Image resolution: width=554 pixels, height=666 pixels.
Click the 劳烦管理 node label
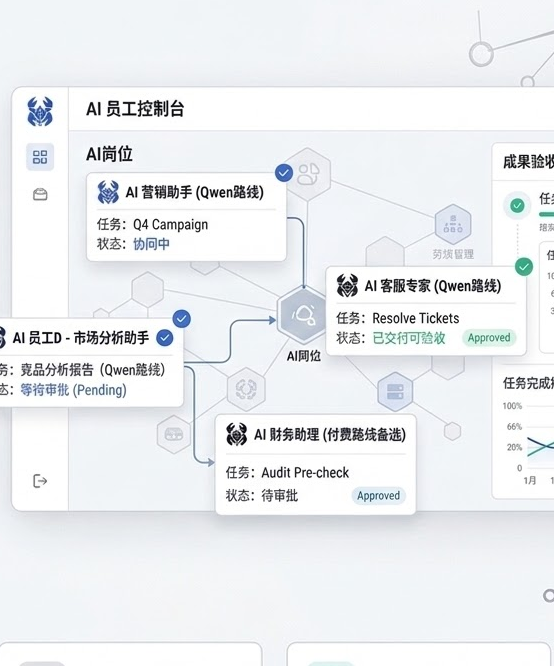click(453, 254)
